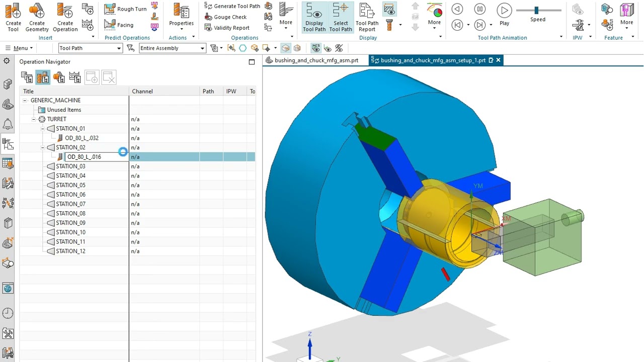The height and width of the screenshot is (362, 644).
Task: Open the Constraint Navigator sidebar tab
Action: click(8, 104)
